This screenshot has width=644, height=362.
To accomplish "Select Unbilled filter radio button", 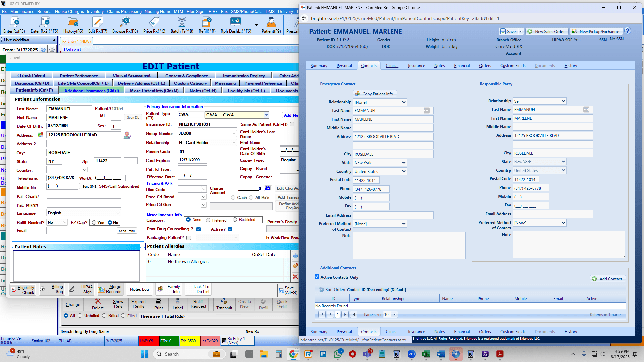I will click(x=80, y=316).
